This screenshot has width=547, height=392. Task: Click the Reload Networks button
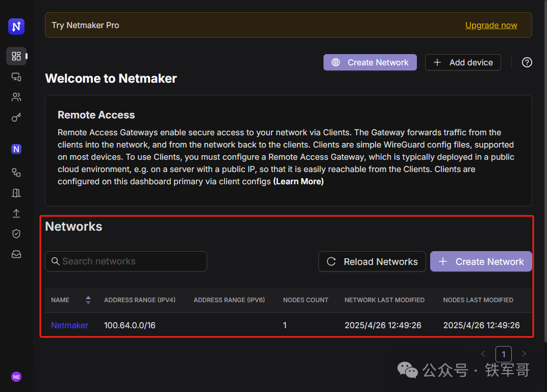click(x=372, y=261)
